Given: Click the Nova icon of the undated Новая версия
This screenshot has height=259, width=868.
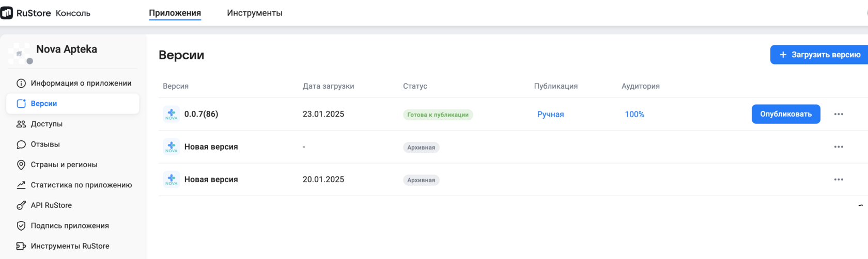Looking at the screenshot, I should click(172, 147).
